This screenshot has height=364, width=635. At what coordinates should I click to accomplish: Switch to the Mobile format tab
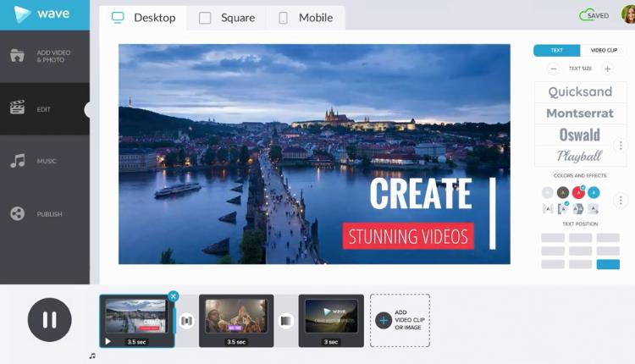click(305, 18)
